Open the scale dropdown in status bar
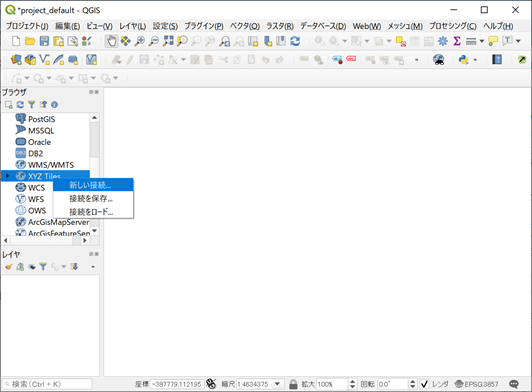 (278, 384)
